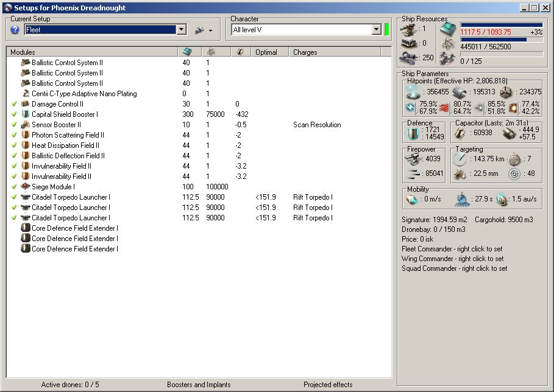Click Siege Module I module icon
Screen dimensions: 554x392
[26, 186]
